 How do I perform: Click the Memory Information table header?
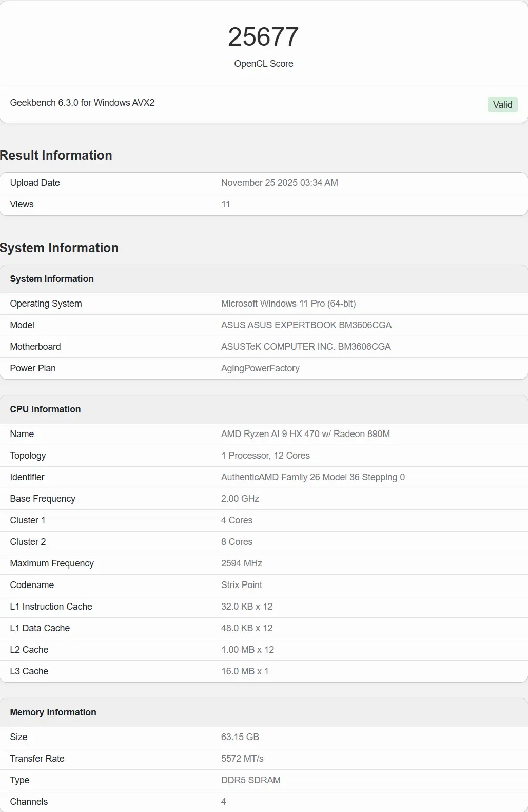tap(53, 712)
